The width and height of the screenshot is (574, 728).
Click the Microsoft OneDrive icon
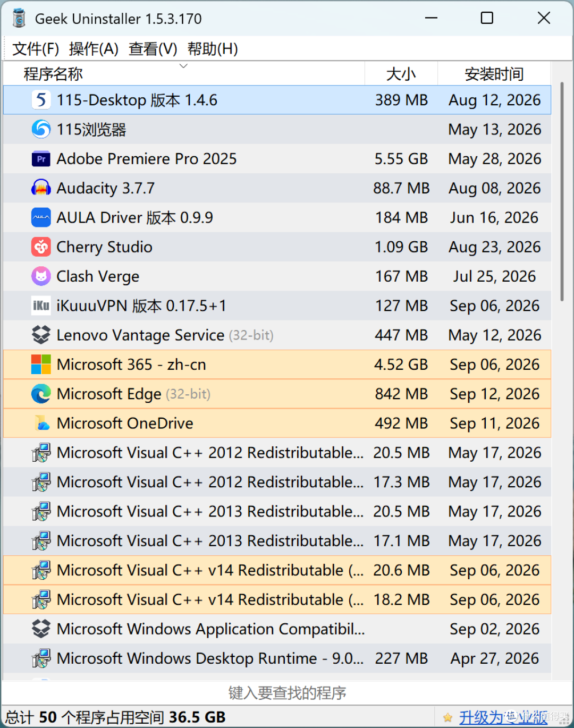pos(41,423)
